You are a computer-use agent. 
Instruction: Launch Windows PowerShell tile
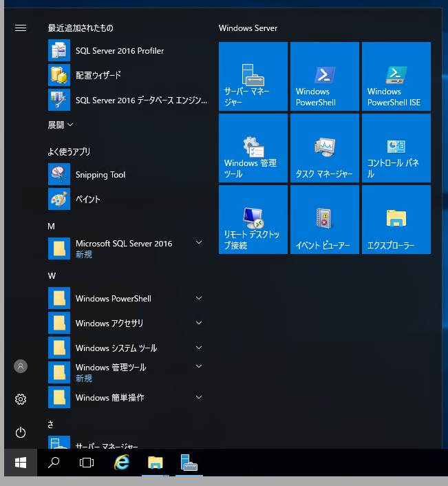pos(325,76)
